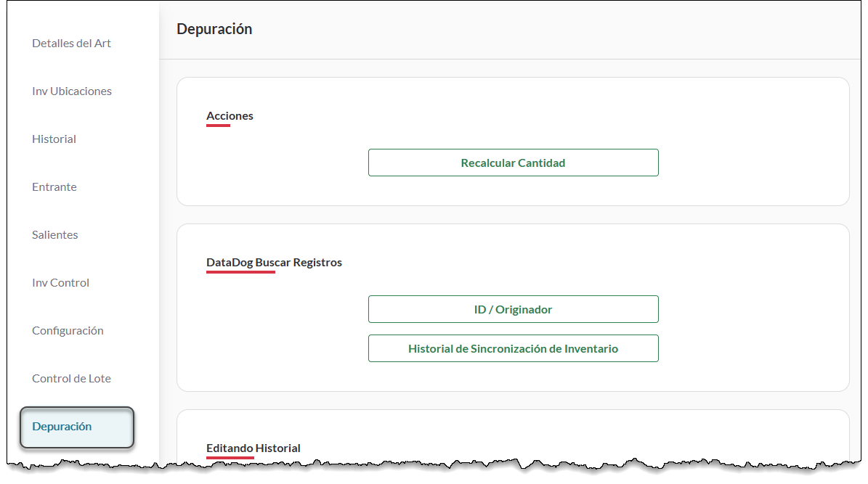Navigate to Inv Control
Image resolution: width=868 pixels, height=484 pixels.
point(60,283)
